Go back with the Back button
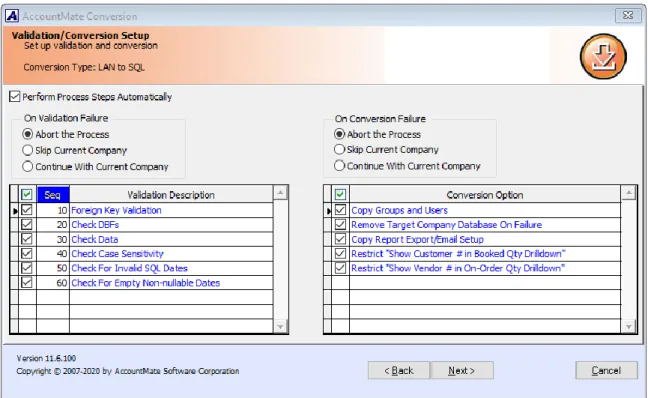 (399, 370)
